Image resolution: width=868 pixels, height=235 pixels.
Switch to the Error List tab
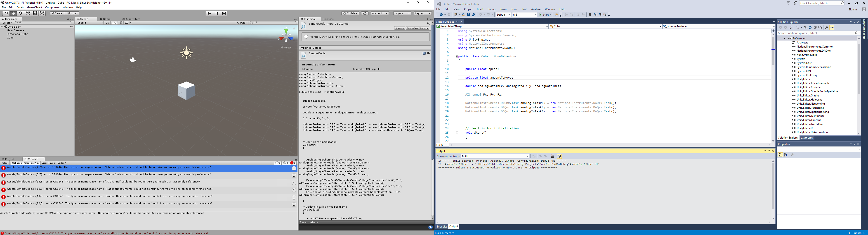click(x=441, y=227)
